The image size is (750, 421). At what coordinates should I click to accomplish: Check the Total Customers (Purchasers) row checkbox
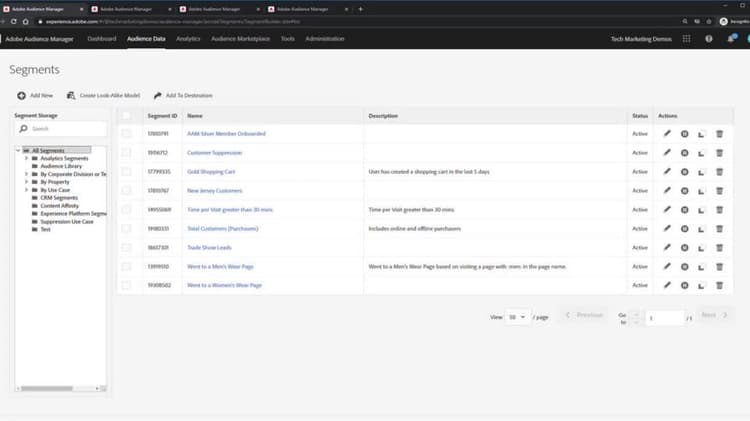point(126,228)
